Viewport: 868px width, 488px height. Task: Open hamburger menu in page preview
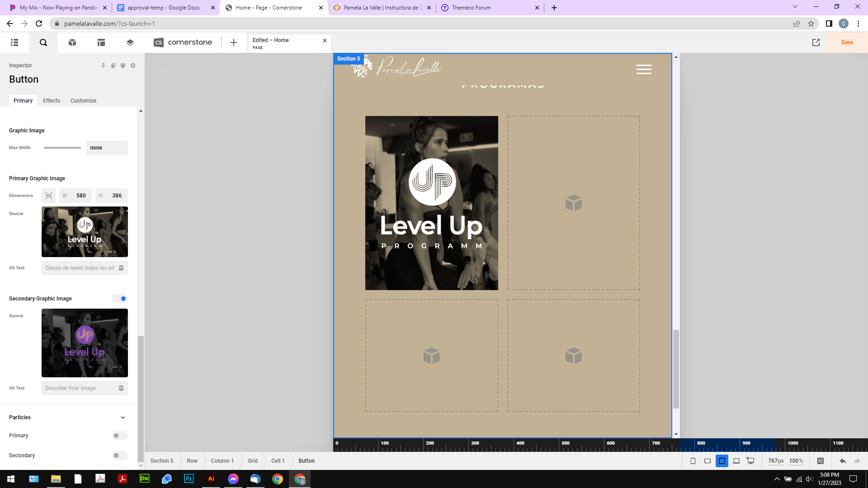[644, 69]
